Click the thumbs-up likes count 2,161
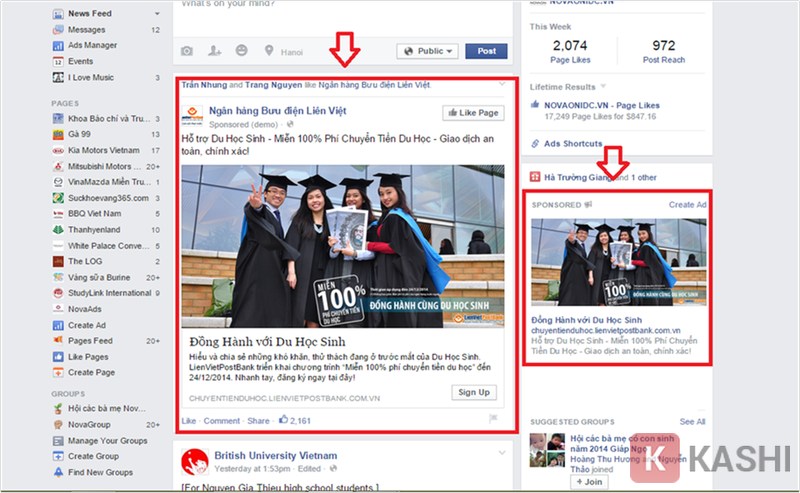The width and height of the screenshot is (800, 493). [x=297, y=421]
